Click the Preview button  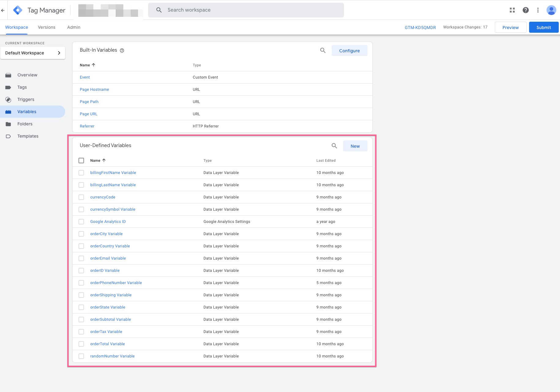coord(511,27)
